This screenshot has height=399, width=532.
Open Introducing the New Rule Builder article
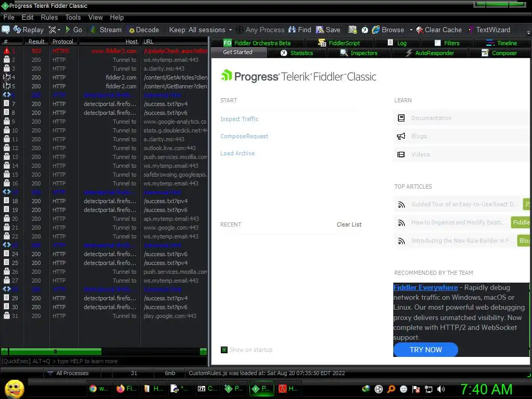(x=461, y=241)
